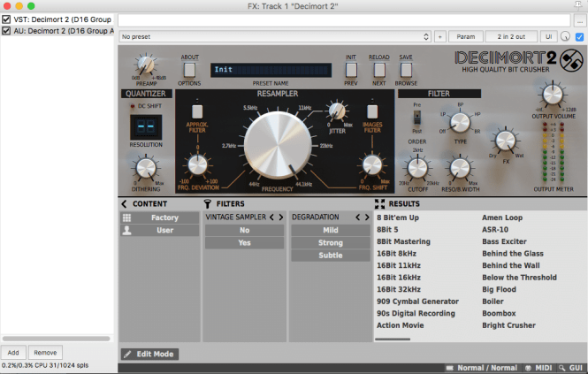Click previous arrow on Vintage Sampler filter
This screenshot has width=588, height=374.
pyautogui.click(x=271, y=218)
